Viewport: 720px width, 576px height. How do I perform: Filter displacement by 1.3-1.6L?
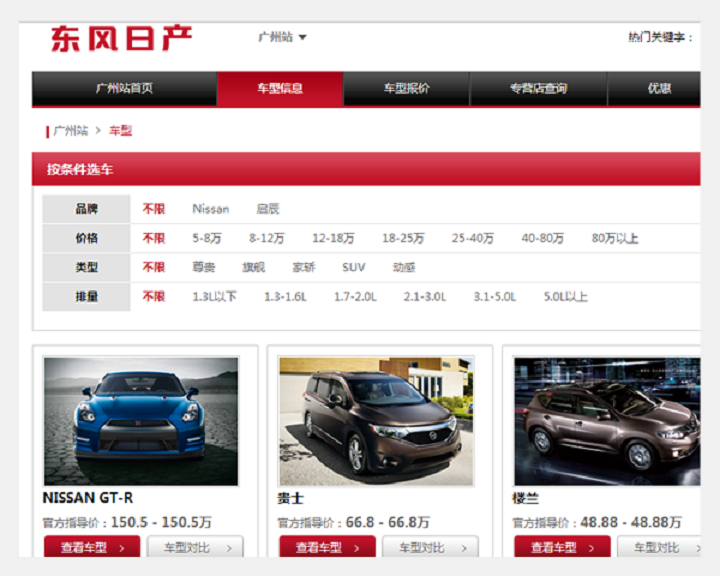tap(285, 297)
